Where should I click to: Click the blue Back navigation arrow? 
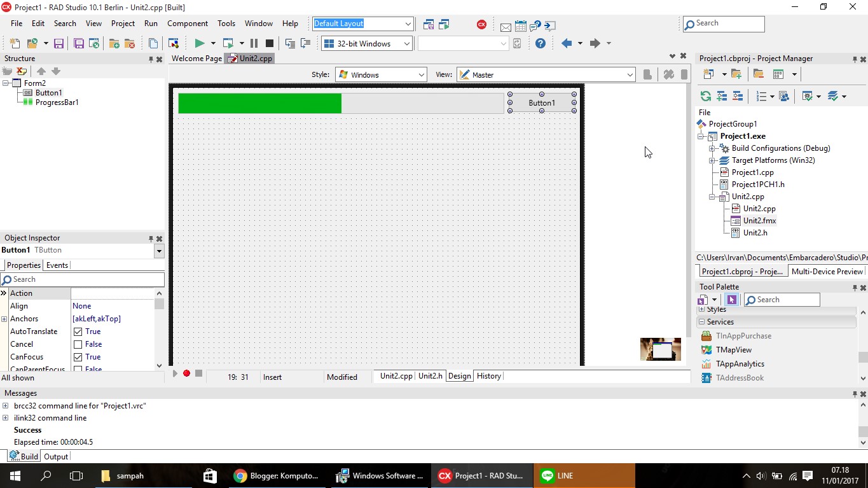[567, 43]
